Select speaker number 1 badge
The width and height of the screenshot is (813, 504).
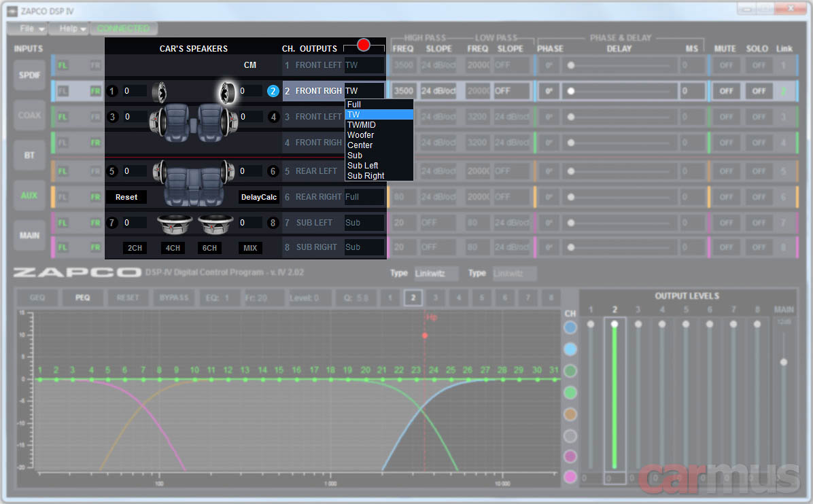click(111, 91)
